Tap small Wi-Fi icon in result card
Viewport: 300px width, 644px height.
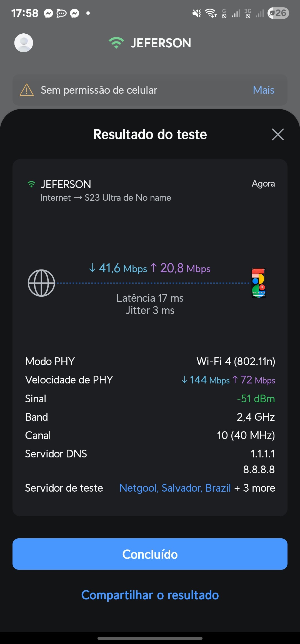[x=31, y=184]
